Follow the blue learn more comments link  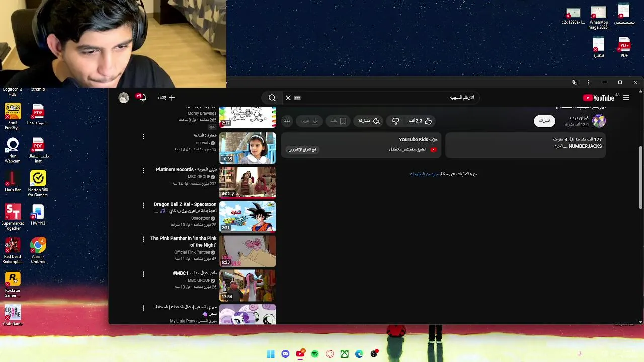point(424,174)
